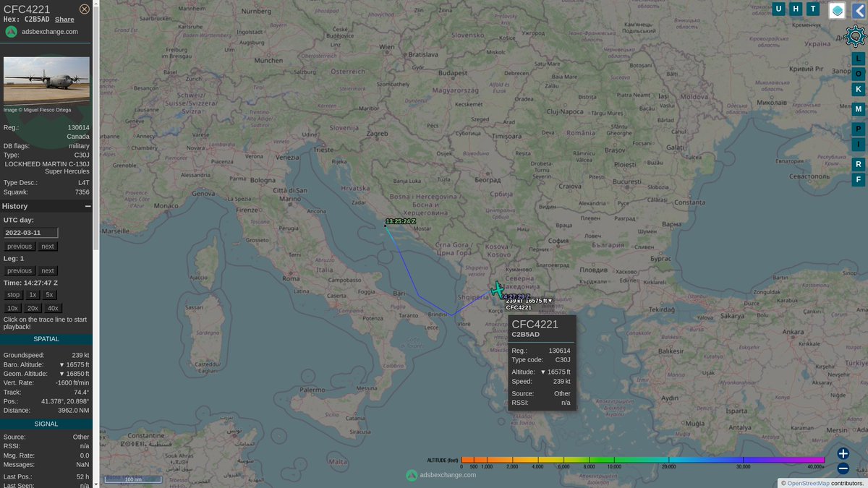Toggle the O map option button
868x488 pixels.
click(859, 74)
